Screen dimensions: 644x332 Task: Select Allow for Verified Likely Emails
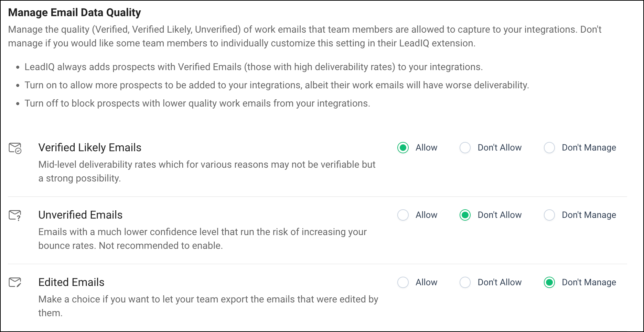point(403,148)
